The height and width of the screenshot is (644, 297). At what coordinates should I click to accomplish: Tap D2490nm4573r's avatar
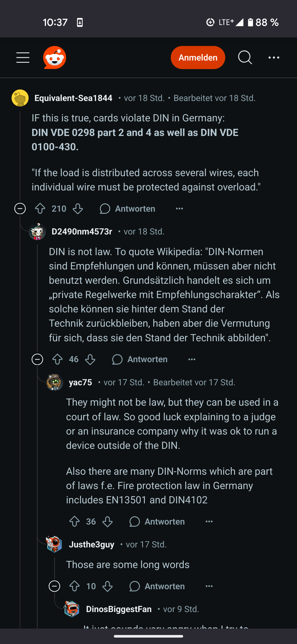pos(37,231)
